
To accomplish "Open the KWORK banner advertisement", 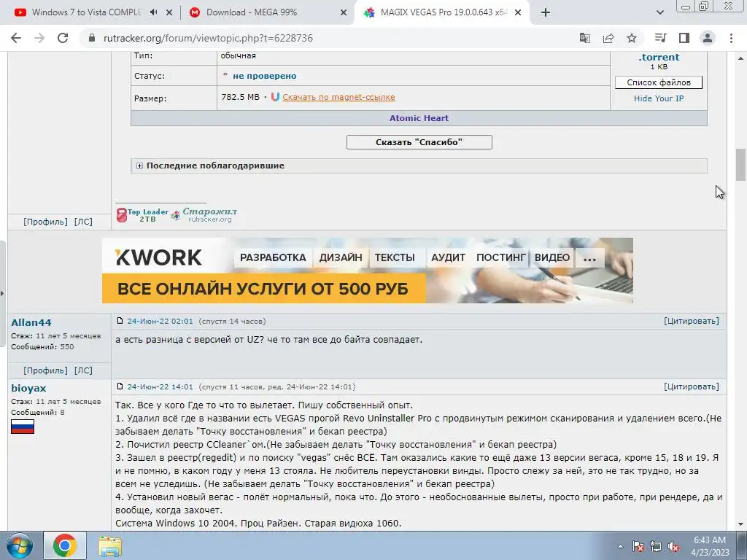I will click(368, 271).
